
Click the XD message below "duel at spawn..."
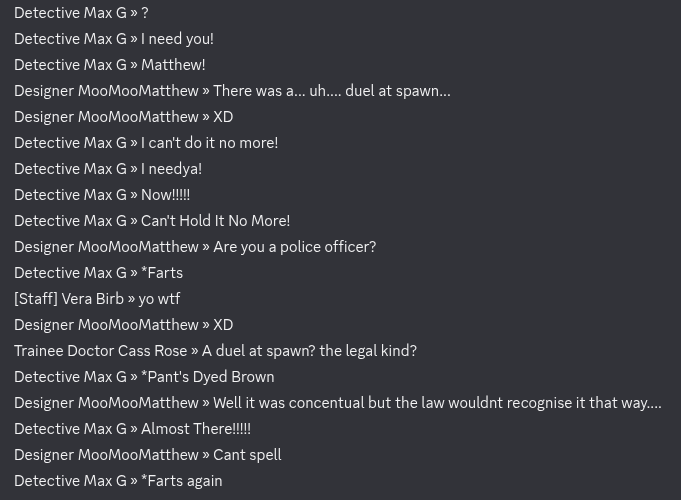[x=223, y=117]
